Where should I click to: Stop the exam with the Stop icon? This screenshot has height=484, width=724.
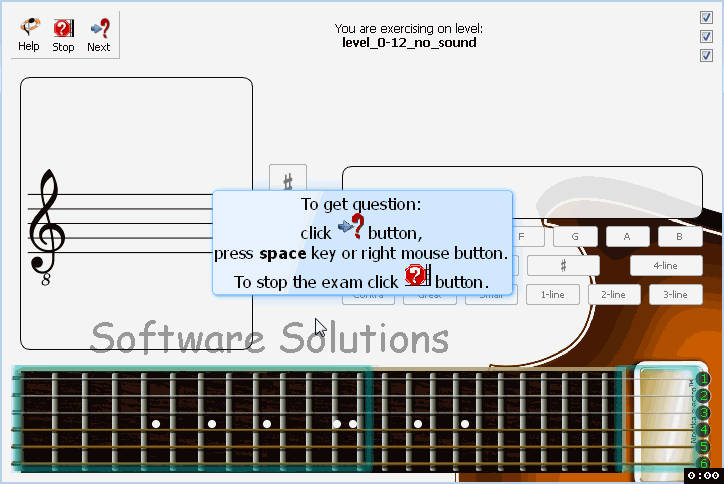pyautogui.click(x=63, y=34)
